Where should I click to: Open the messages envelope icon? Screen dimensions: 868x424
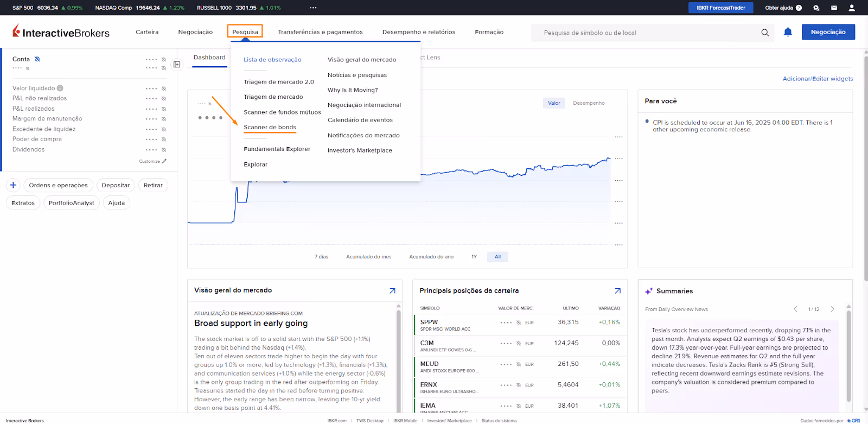tap(834, 8)
